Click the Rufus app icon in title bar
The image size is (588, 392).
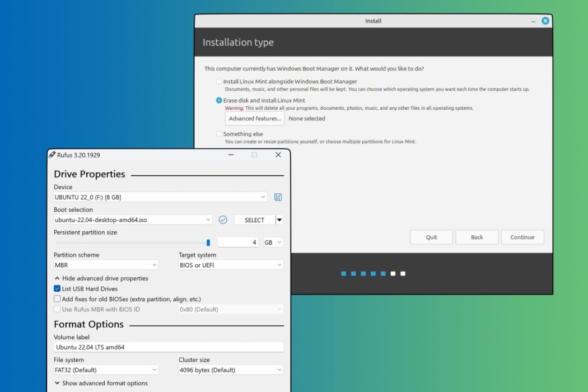pyautogui.click(x=52, y=155)
